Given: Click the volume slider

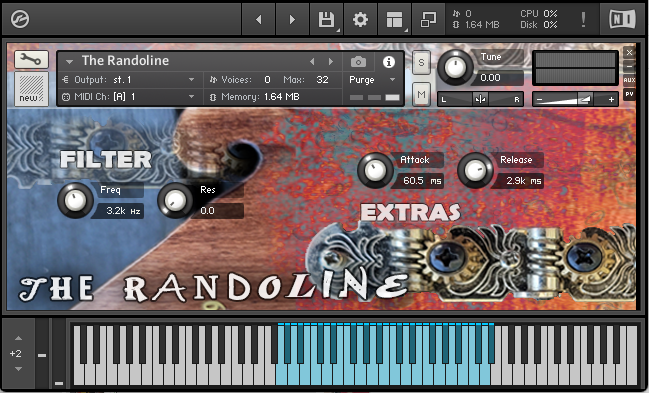Looking at the screenshot, I should pos(575,99).
